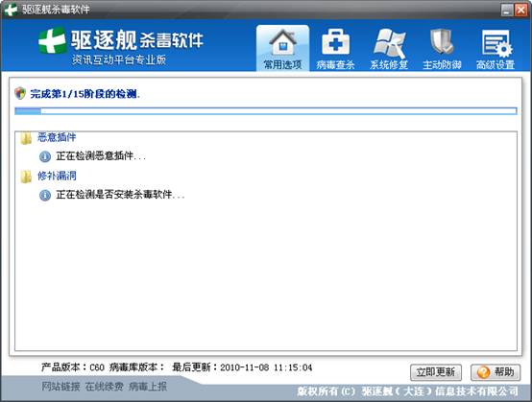Select the 恶意插件 category heading
532x402 pixels.
(x=57, y=137)
